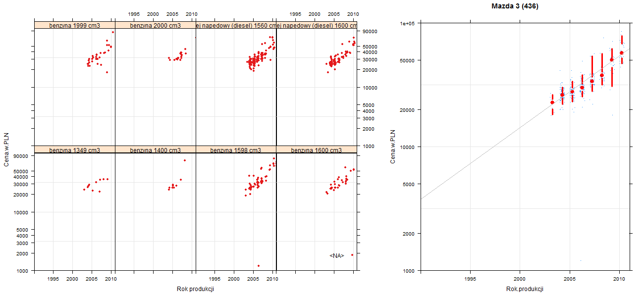Click the "2000" tick above the benzyna 2000 panel
This screenshot has height=297, width=644.
153,14
